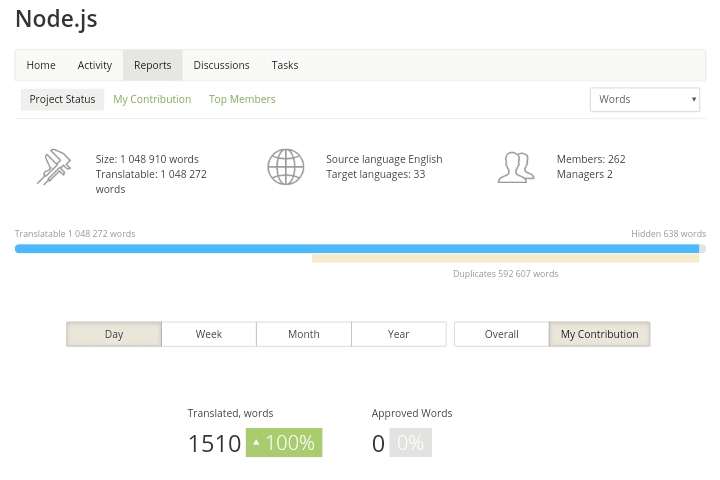Expand the Words unit dropdown
The width and height of the screenshot is (720, 480).
click(x=645, y=99)
